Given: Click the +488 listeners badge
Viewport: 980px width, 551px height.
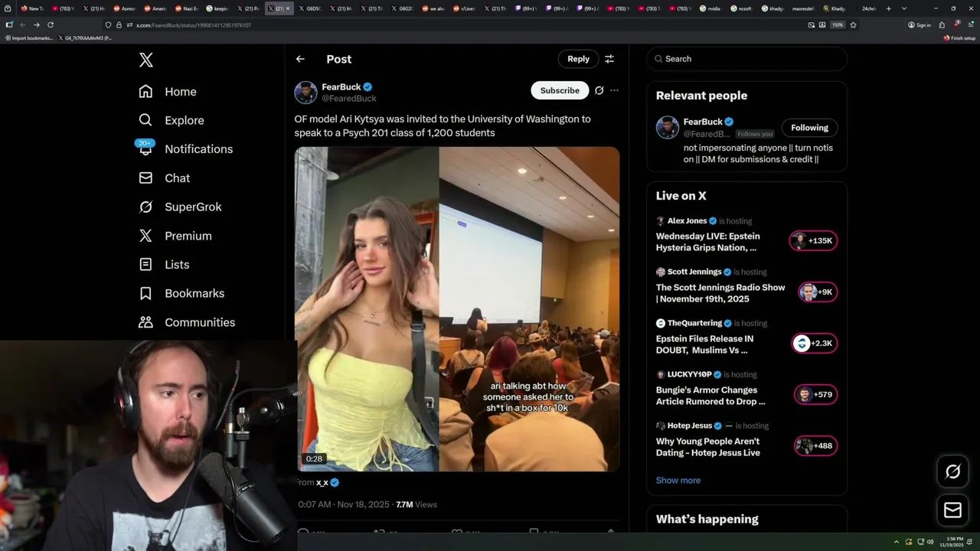Looking at the screenshot, I should click(815, 445).
